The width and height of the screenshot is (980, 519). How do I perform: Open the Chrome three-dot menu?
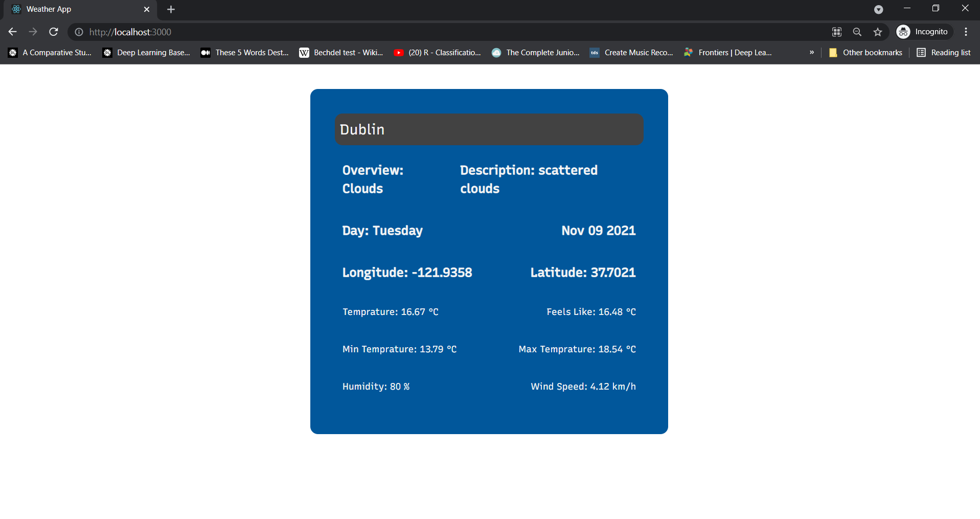tap(966, 32)
